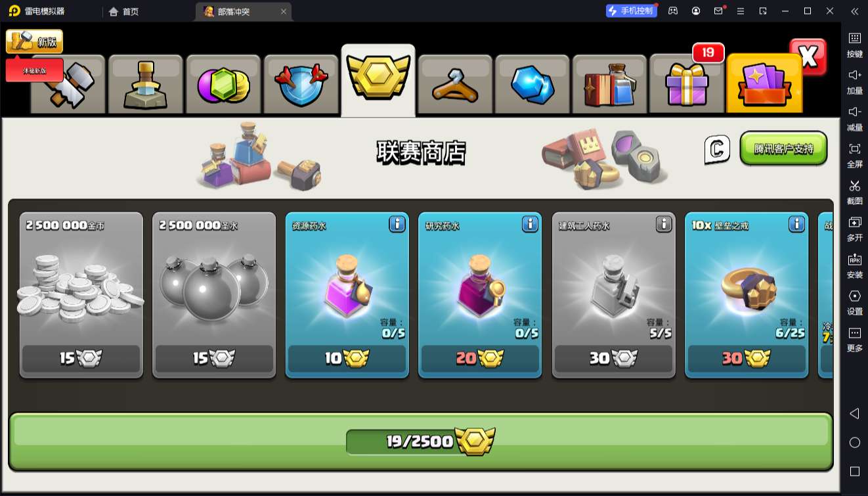
Task: Click the 新版 hammer button
Action: pyautogui.click(x=35, y=41)
